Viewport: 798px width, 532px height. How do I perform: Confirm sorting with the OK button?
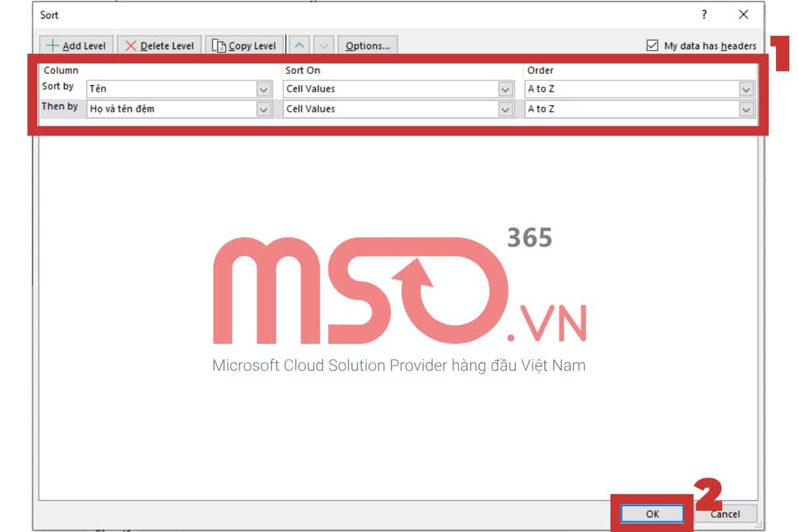[652, 514]
